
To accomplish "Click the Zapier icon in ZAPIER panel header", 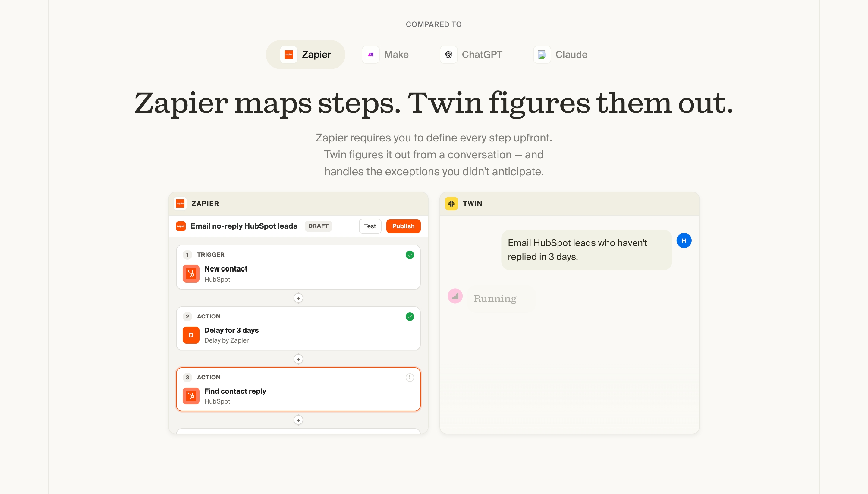I will [180, 204].
